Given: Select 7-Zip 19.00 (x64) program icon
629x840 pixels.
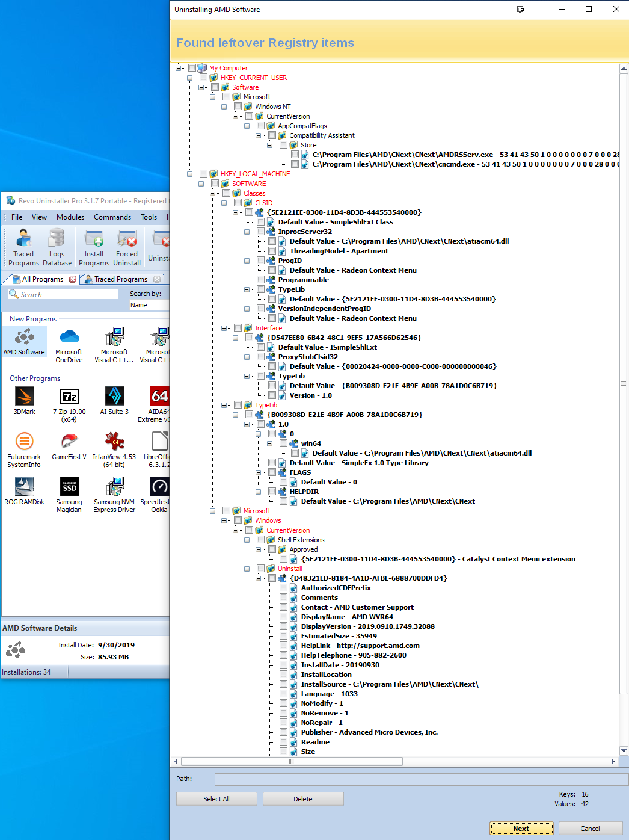Looking at the screenshot, I should [x=69, y=404].
